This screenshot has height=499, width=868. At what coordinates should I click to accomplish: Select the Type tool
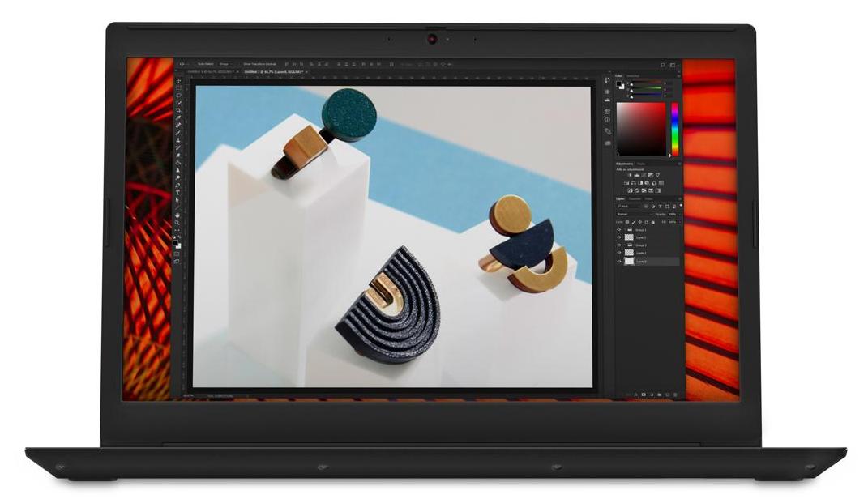[x=178, y=193]
